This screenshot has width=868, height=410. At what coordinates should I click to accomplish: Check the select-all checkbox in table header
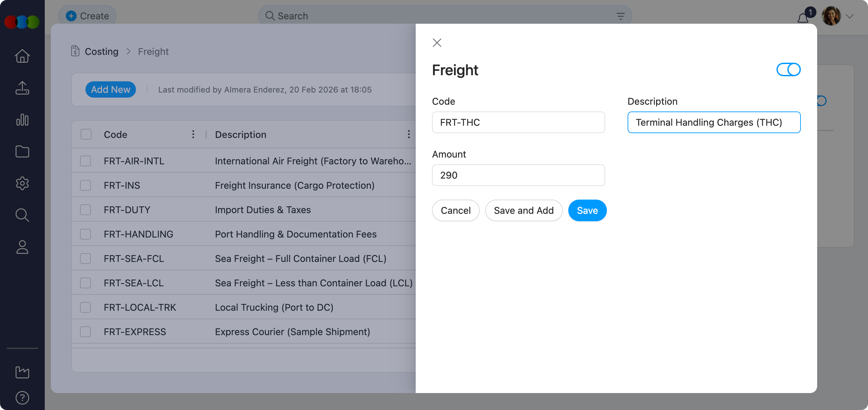tap(85, 134)
